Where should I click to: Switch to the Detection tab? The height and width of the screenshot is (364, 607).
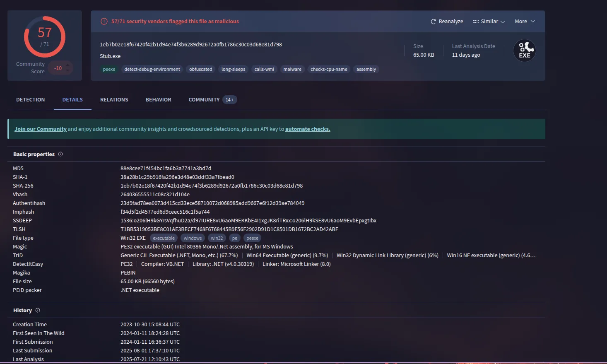(30, 100)
